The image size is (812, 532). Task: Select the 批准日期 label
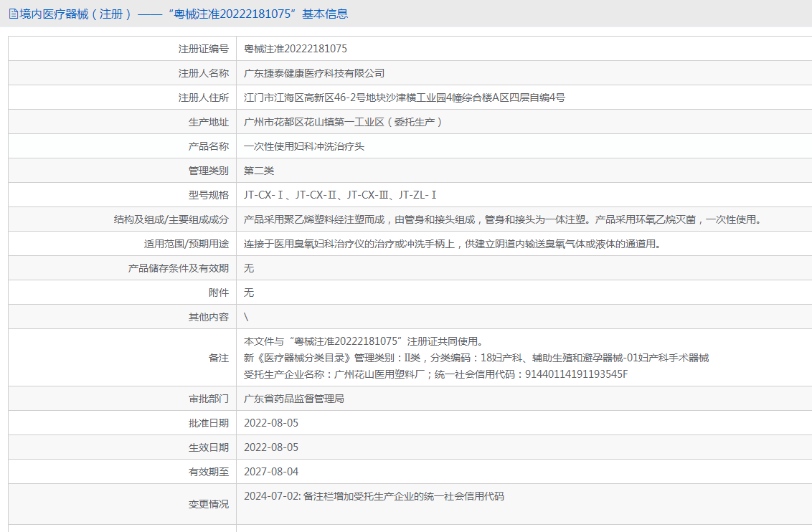(209, 423)
